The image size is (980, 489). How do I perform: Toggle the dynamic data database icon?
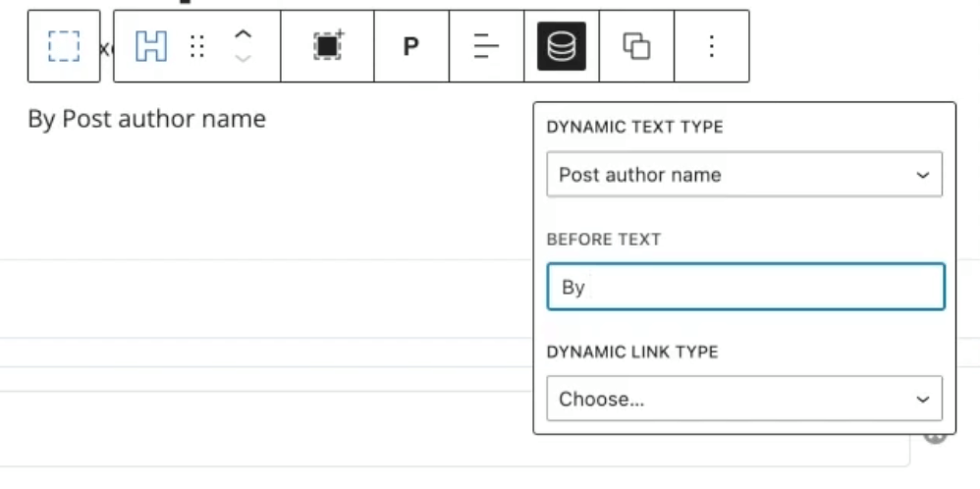(x=562, y=46)
